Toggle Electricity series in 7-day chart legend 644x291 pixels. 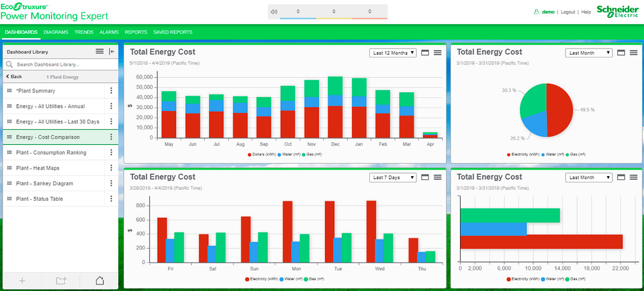261,279
